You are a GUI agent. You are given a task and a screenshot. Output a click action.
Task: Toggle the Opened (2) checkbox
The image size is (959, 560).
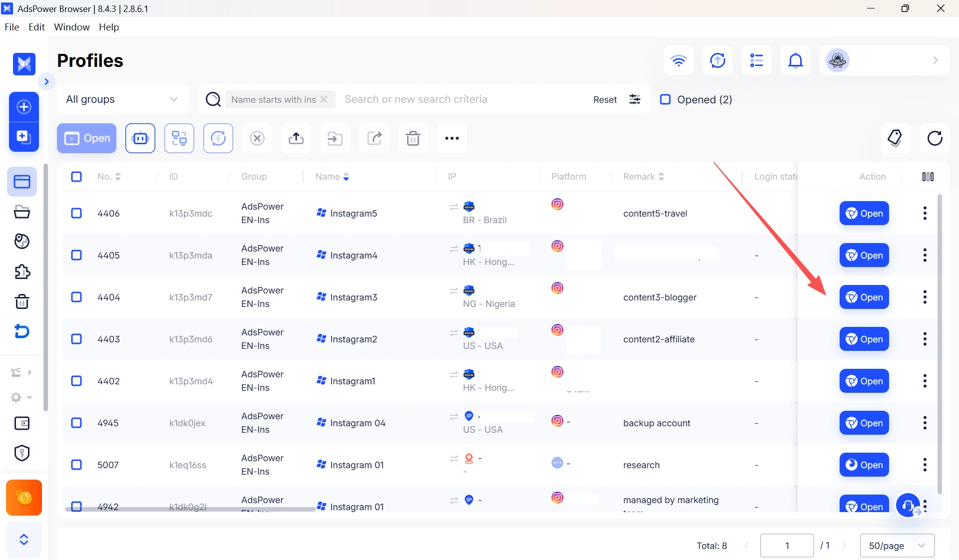point(665,99)
